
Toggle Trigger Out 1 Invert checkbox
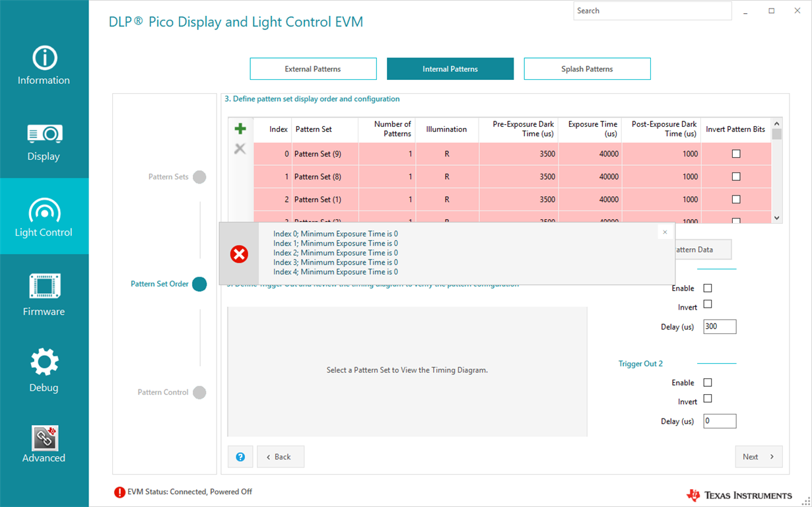708,304
